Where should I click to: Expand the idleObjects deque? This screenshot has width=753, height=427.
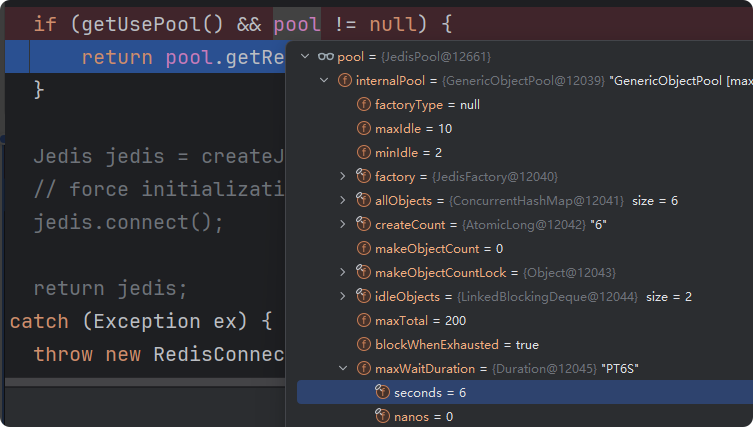point(343,297)
